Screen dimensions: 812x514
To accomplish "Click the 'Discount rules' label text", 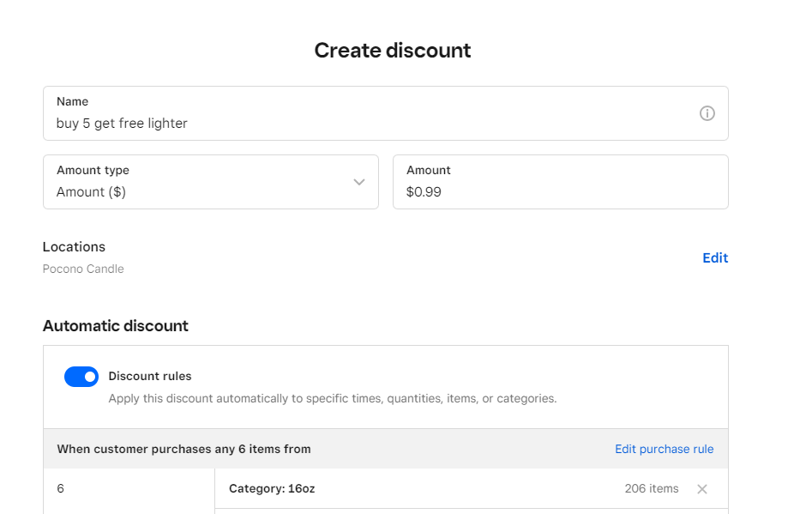I will 150,376.
